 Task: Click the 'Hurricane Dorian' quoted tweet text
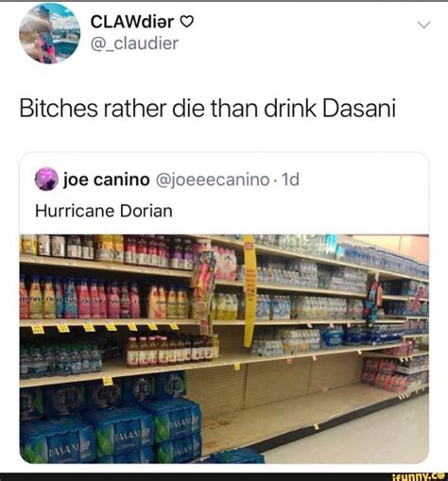(104, 211)
